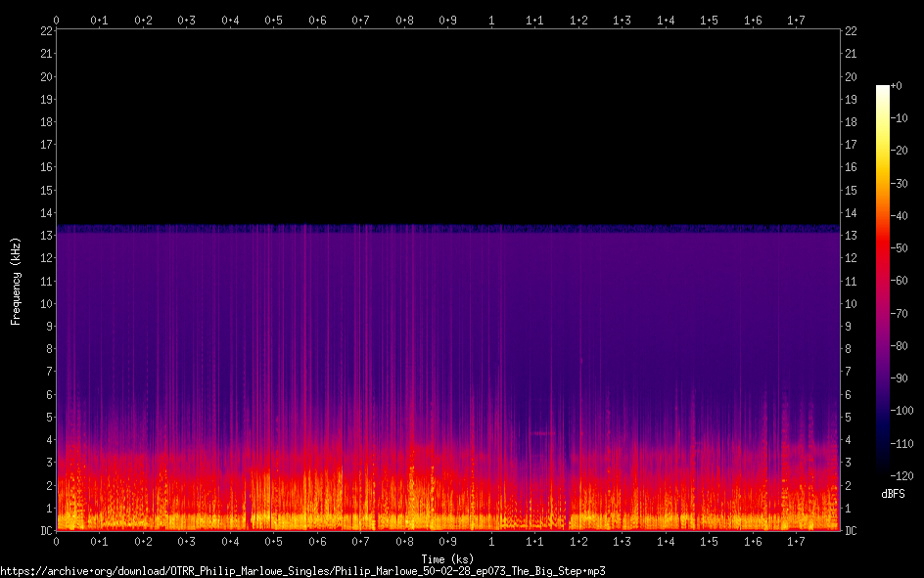Click the archive.org MP3 URL text

pyautogui.click(x=303, y=570)
